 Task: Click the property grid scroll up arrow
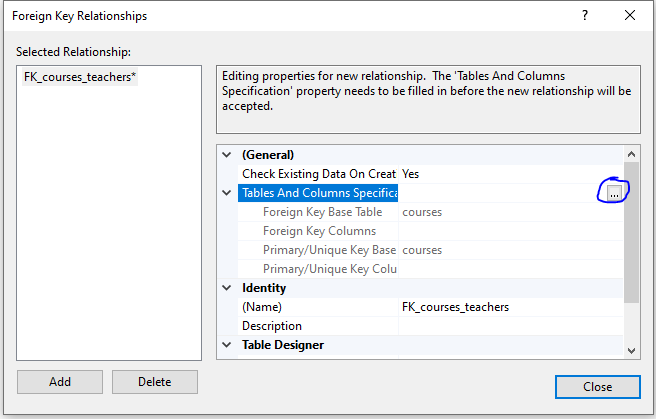pos(631,155)
